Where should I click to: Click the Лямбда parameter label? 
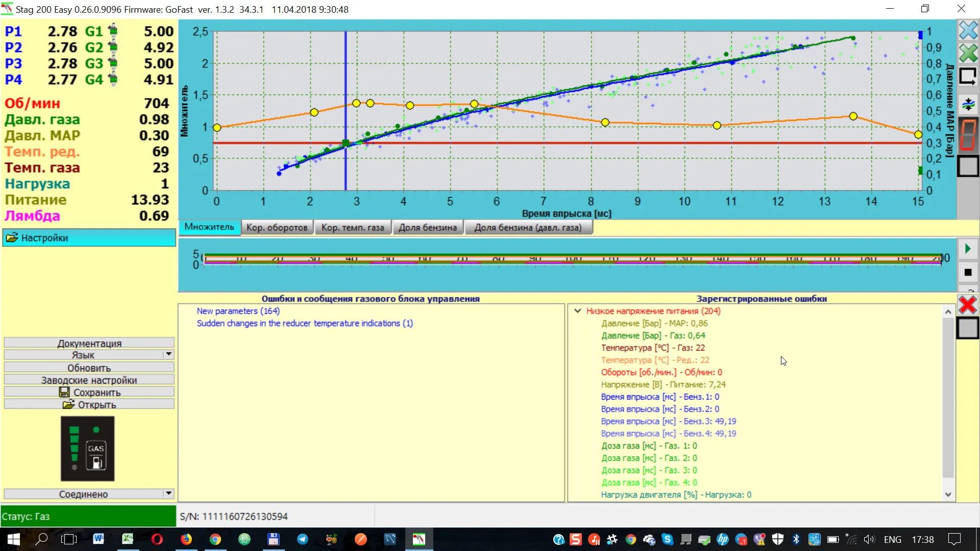tap(32, 216)
